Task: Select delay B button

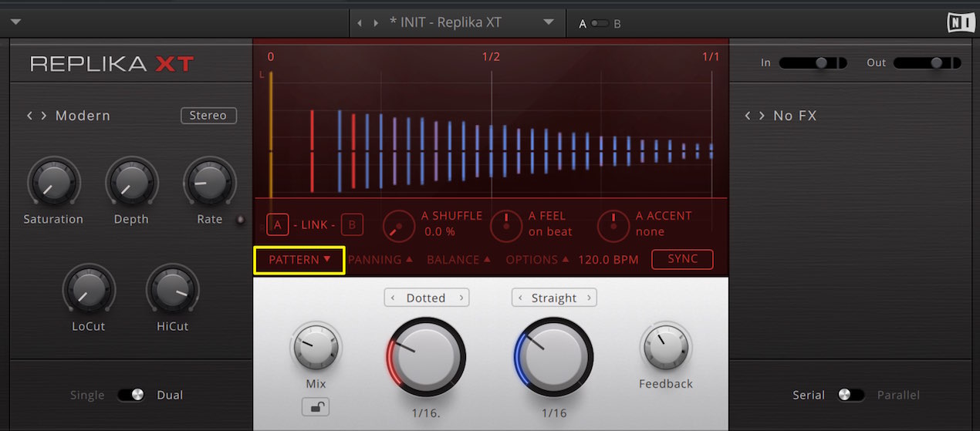Action: 352,224
